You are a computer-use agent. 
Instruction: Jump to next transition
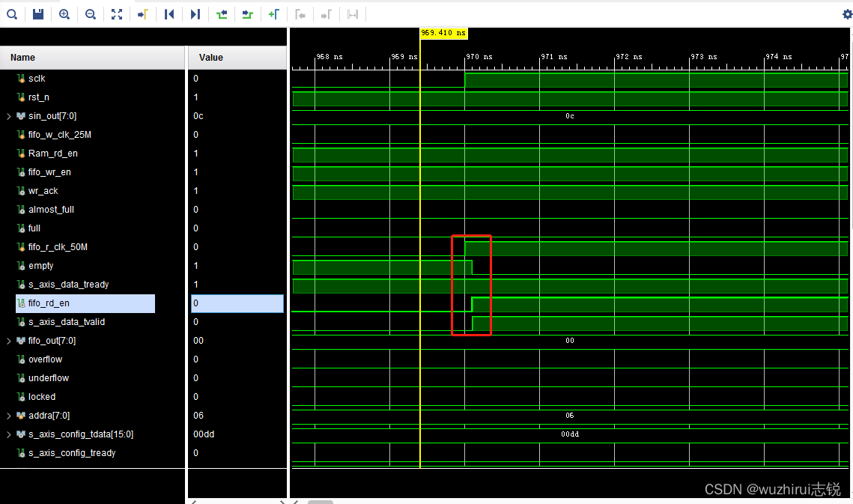coord(248,14)
